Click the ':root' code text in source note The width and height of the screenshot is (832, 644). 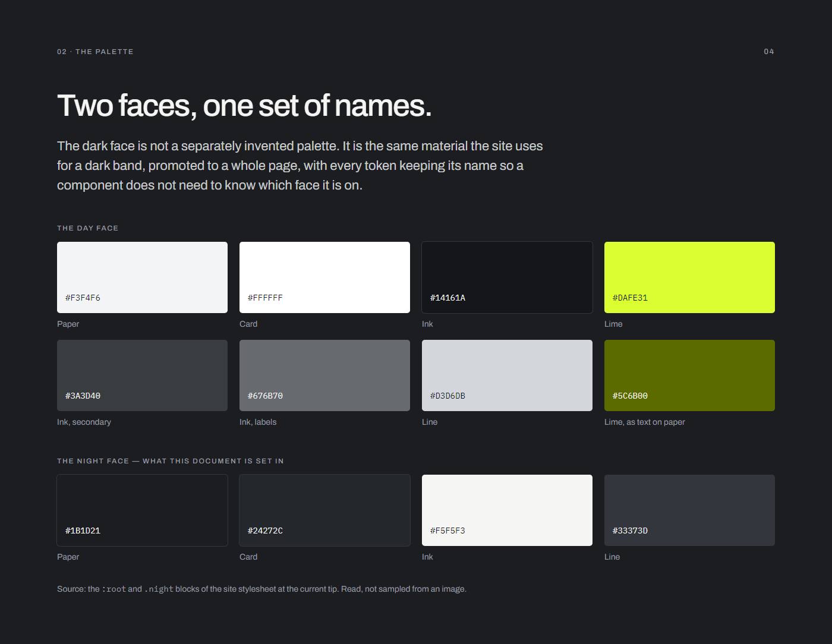click(114, 589)
